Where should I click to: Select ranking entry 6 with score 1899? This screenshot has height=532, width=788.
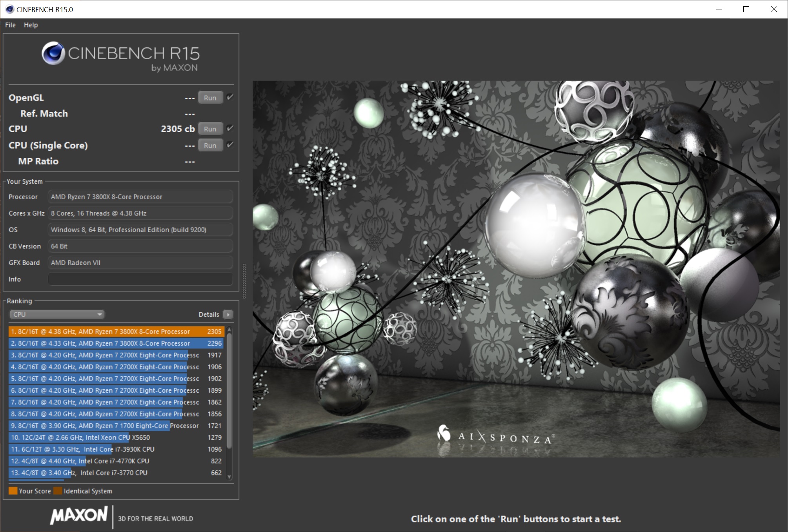click(116, 390)
